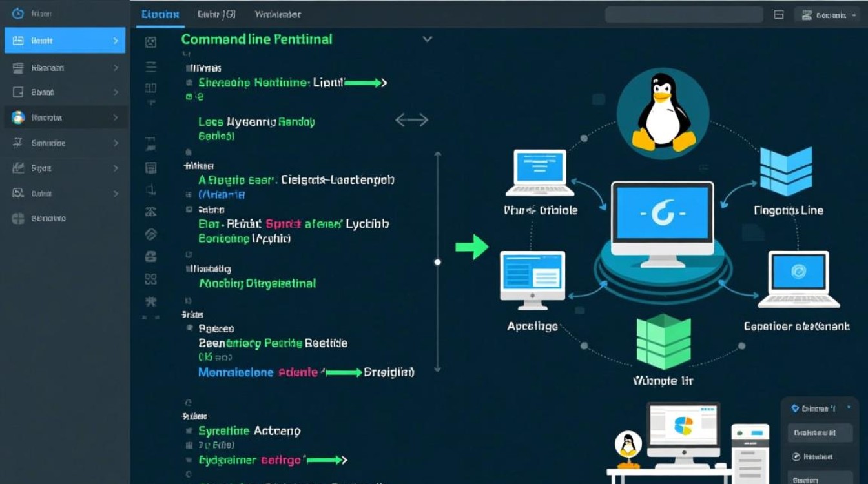Click inside the search field at the top
The width and height of the screenshot is (868, 484).
coord(683,14)
